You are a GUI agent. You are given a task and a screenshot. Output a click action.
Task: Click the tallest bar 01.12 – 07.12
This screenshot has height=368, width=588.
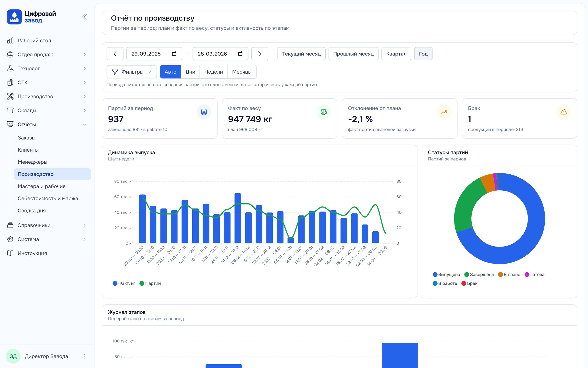tap(238, 218)
